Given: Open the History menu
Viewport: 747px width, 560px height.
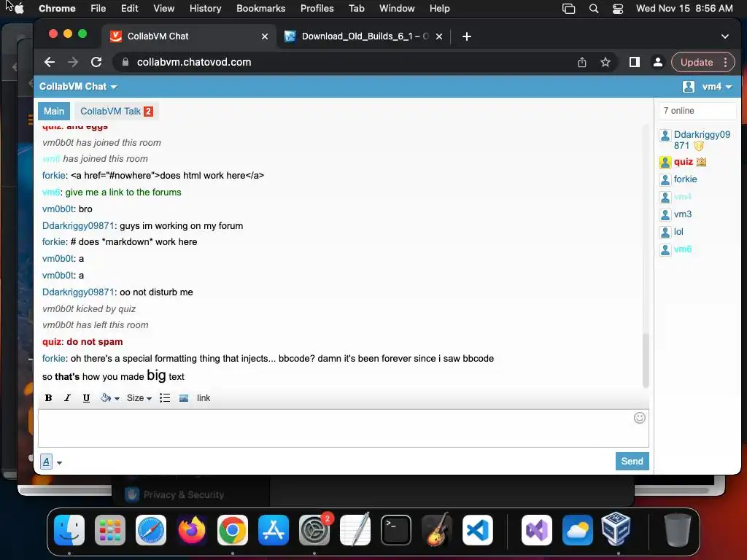Looking at the screenshot, I should point(205,9).
